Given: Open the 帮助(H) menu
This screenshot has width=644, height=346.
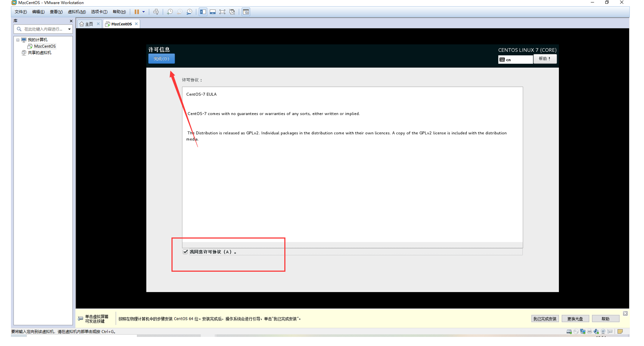Looking at the screenshot, I should [x=119, y=12].
